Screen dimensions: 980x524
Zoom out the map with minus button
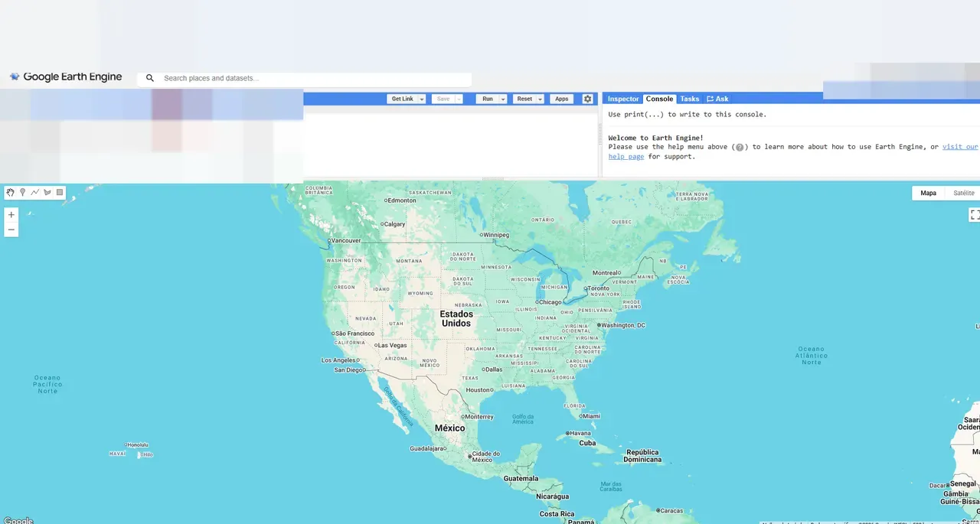(11, 229)
